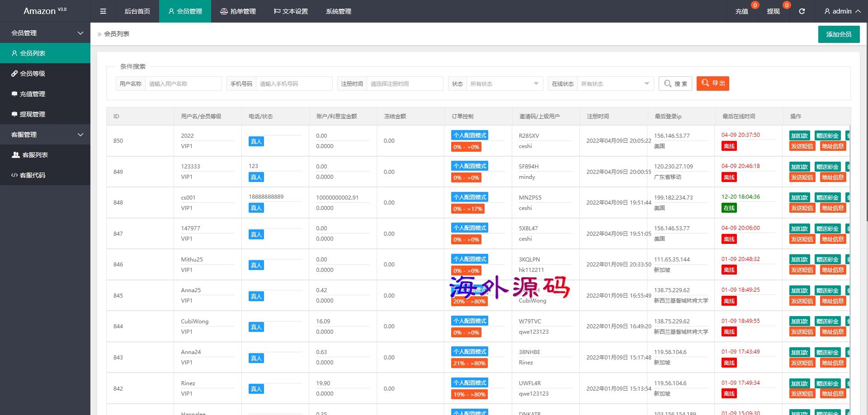
Task: Open 提现管理 in the sidebar
Action: point(45,114)
